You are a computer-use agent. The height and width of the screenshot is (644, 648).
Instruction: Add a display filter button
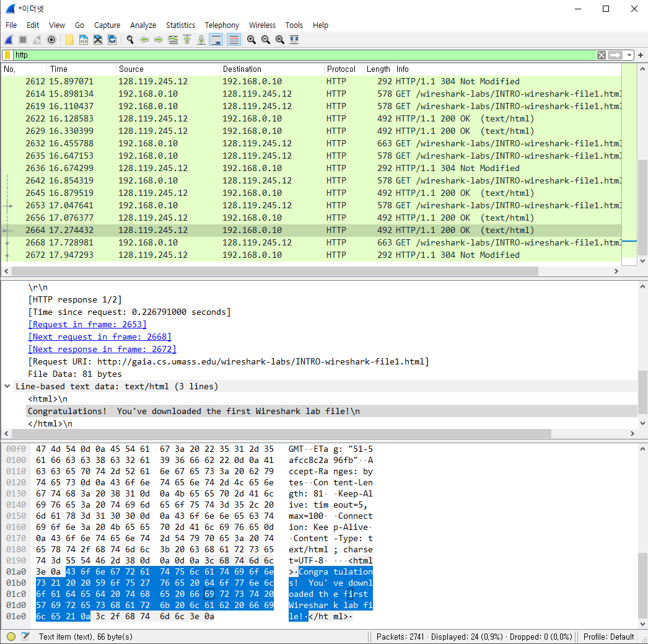(641, 55)
